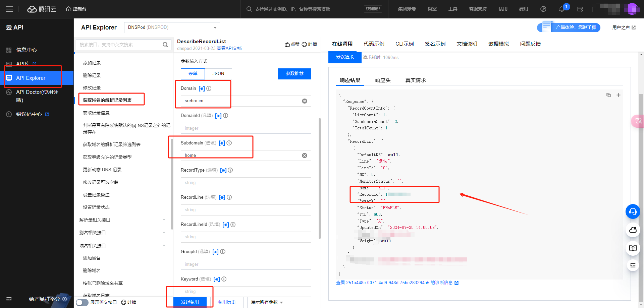This screenshot has height=308, width=644.
Task: Show the 响应头 tab
Action: 383,80
